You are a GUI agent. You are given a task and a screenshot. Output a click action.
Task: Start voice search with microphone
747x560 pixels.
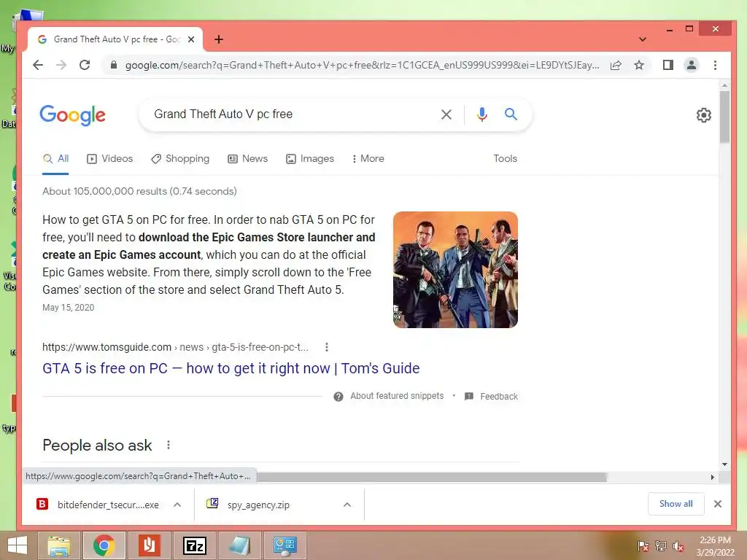pos(481,114)
